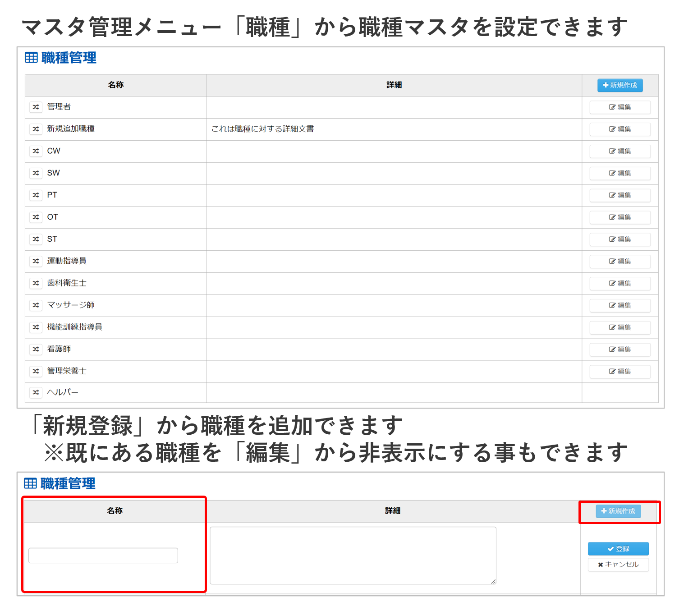The height and width of the screenshot is (616, 693).
Task: Click the sort icon for 歯科衛生士
Action: pyautogui.click(x=36, y=283)
